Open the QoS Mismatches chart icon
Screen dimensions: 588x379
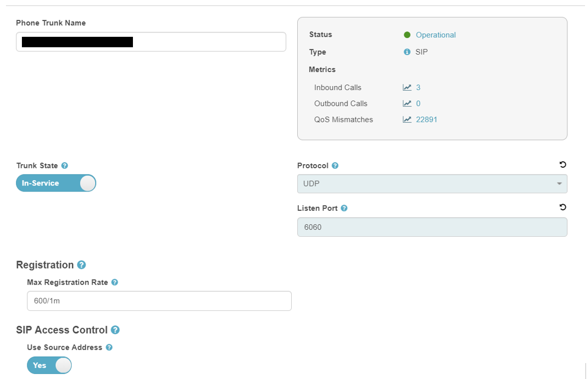coord(407,119)
